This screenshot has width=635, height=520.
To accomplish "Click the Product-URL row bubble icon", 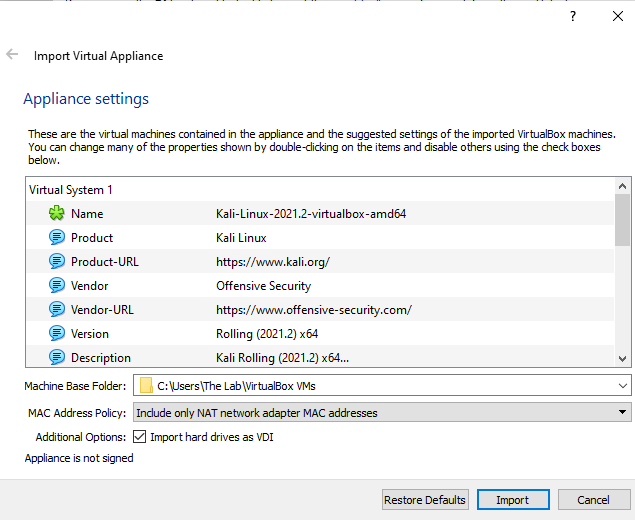I will click(57, 262).
